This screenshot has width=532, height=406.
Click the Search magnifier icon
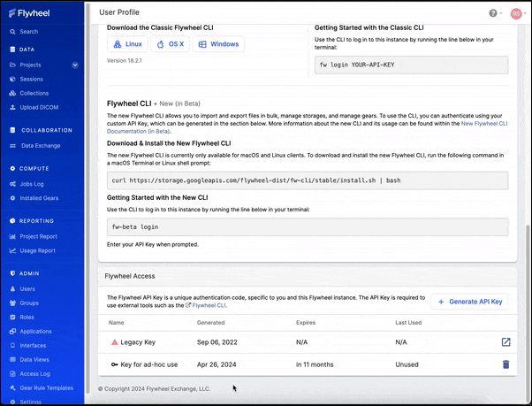pos(12,32)
